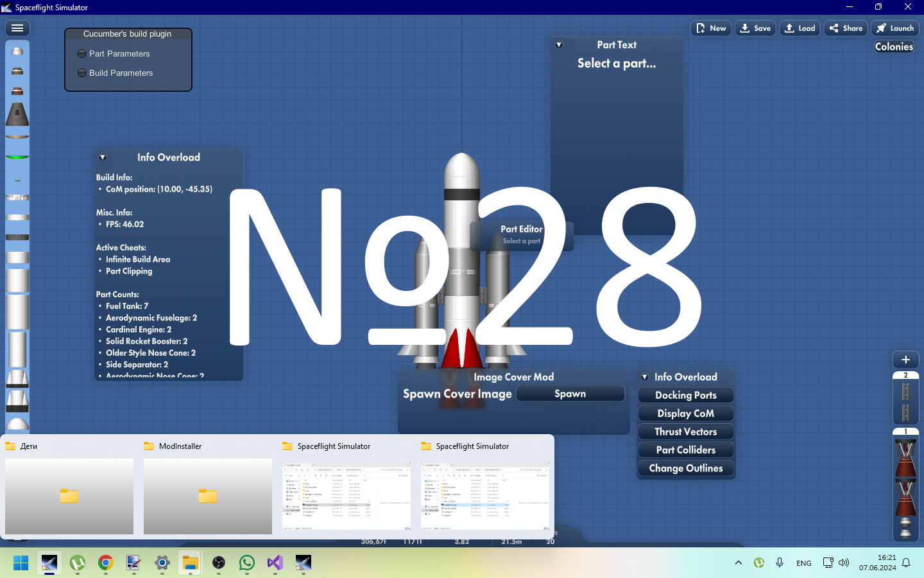Click the 'Side Separator: 2' part count
Viewport: 924px width, 578px height.
[137, 365]
